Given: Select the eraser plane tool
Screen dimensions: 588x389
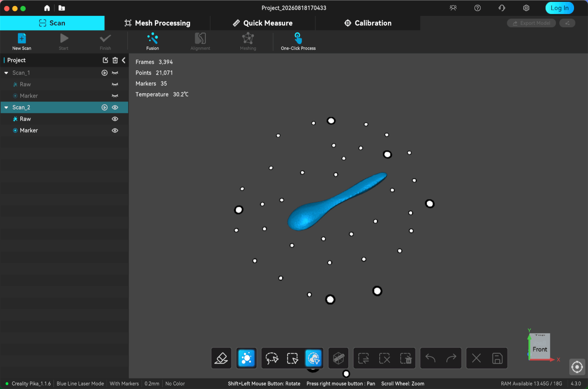Looking at the screenshot, I should click(x=221, y=358).
